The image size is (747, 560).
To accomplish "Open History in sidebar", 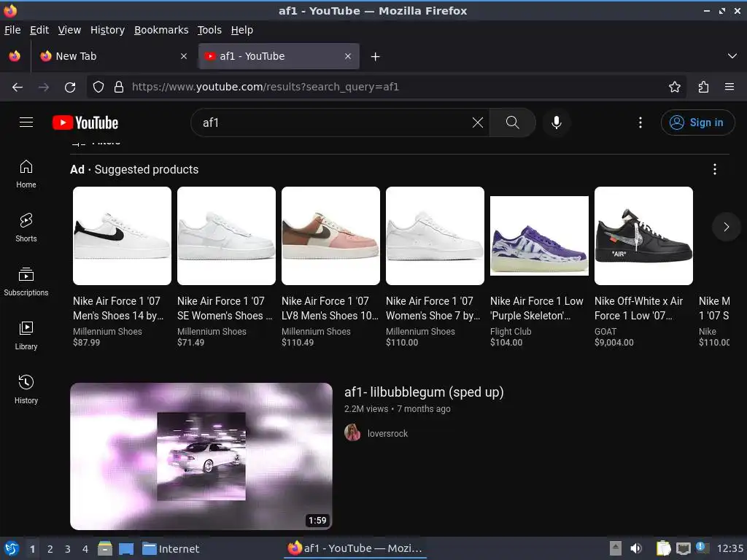I will point(26,389).
